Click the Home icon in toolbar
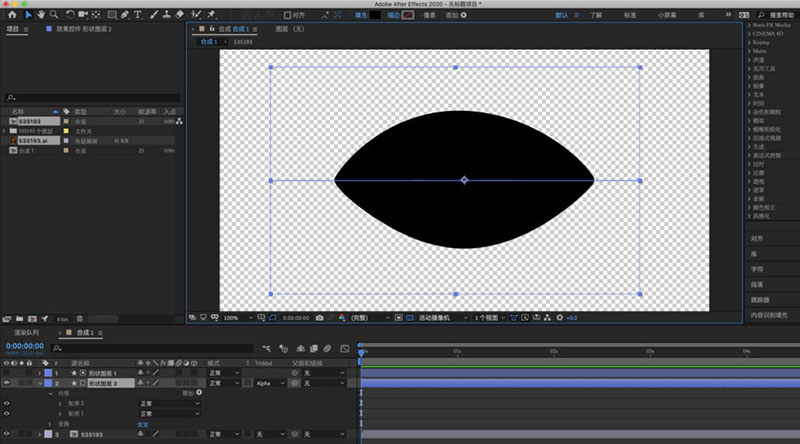The image size is (800, 444). coord(10,15)
